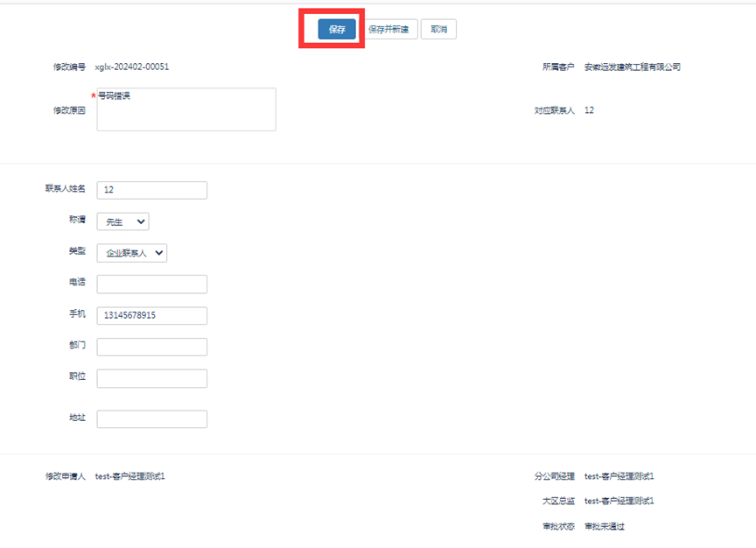Click the 分公司经理 name value
The image size is (756, 548).
(619, 476)
